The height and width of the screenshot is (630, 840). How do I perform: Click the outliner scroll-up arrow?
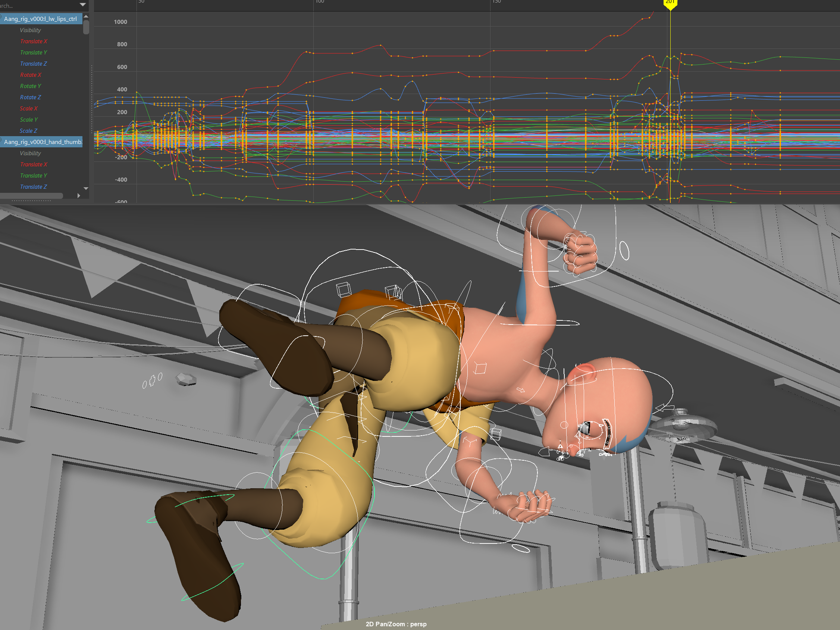point(86,16)
